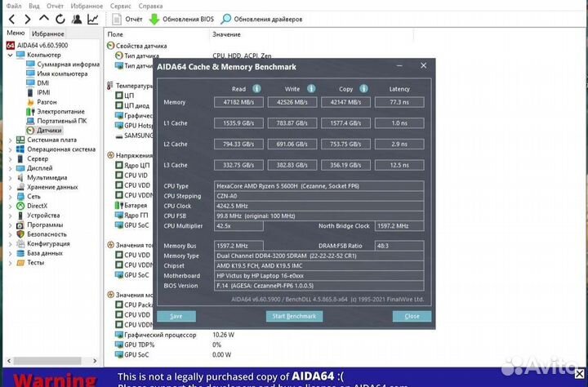Click Start Benchmark button
This screenshot has width=588, height=387.
[x=294, y=316]
